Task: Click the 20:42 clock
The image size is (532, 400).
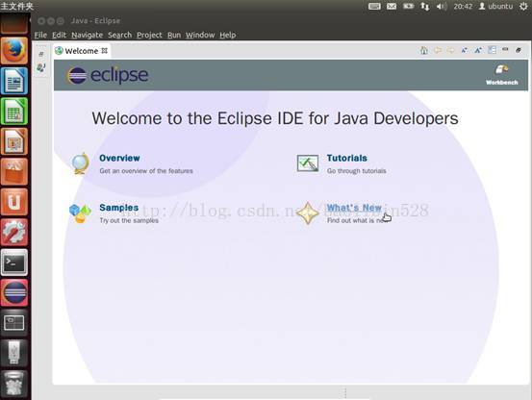Action: (463, 6)
